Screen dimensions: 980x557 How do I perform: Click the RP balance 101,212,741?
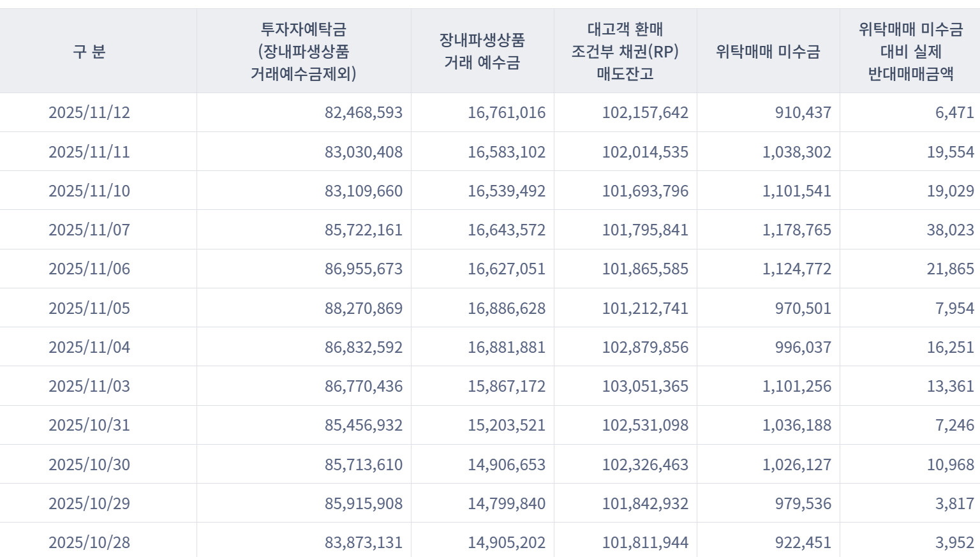point(645,308)
